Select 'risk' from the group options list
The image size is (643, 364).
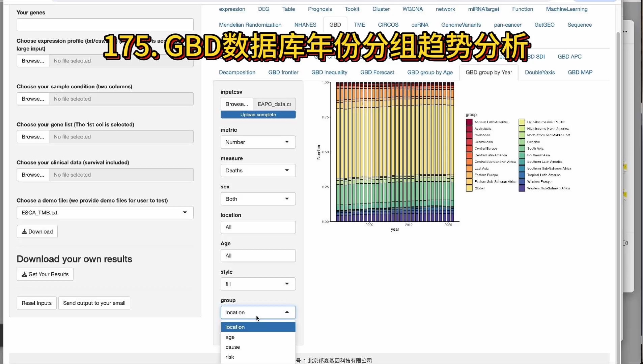pyautogui.click(x=230, y=357)
